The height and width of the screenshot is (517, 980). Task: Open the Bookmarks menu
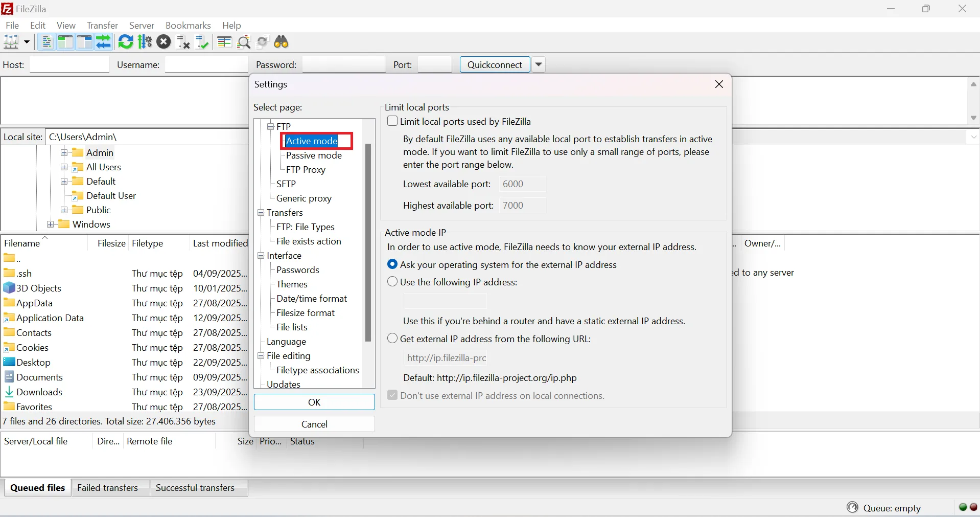click(x=188, y=26)
